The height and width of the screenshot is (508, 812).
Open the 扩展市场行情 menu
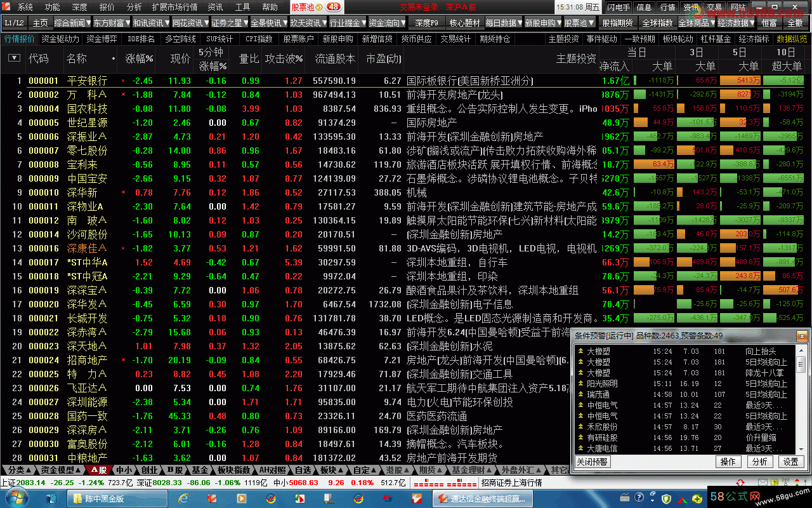click(x=174, y=7)
